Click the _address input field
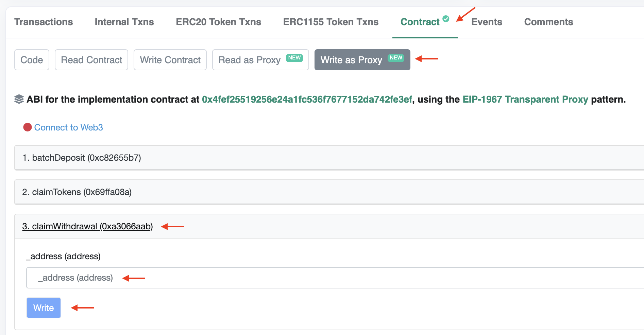Image resolution: width=644 pixels, height=335 pixels. (x=335, y=278)
